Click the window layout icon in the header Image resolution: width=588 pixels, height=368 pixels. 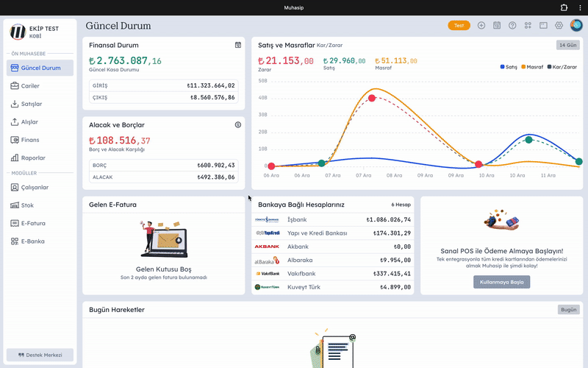tap(543, 25)
